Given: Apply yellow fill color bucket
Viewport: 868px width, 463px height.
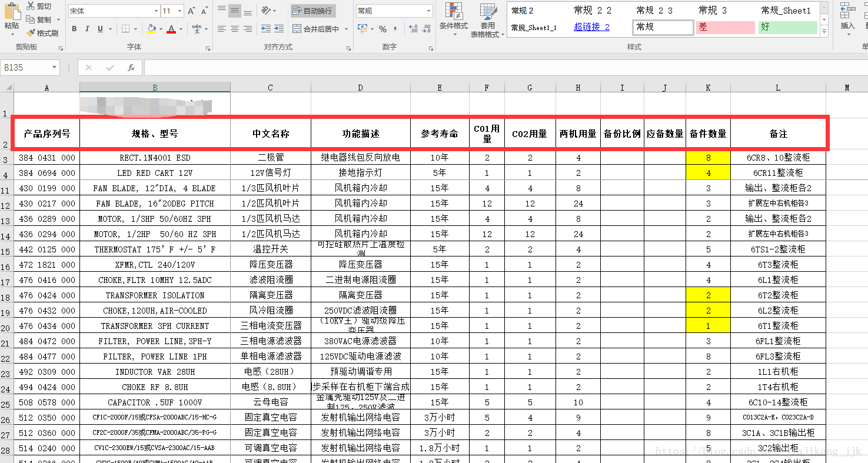Looking at the screenshot, I should [x=151, y=29].
